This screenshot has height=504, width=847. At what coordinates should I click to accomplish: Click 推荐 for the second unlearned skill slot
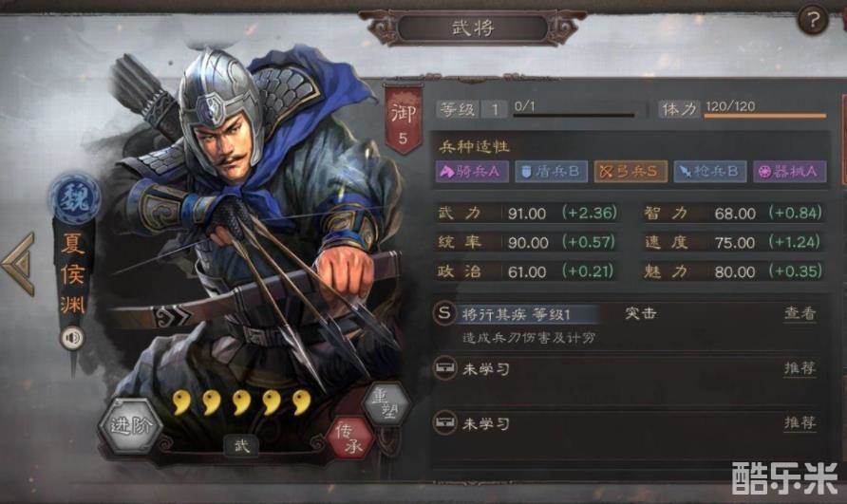[x=800, y=423]
